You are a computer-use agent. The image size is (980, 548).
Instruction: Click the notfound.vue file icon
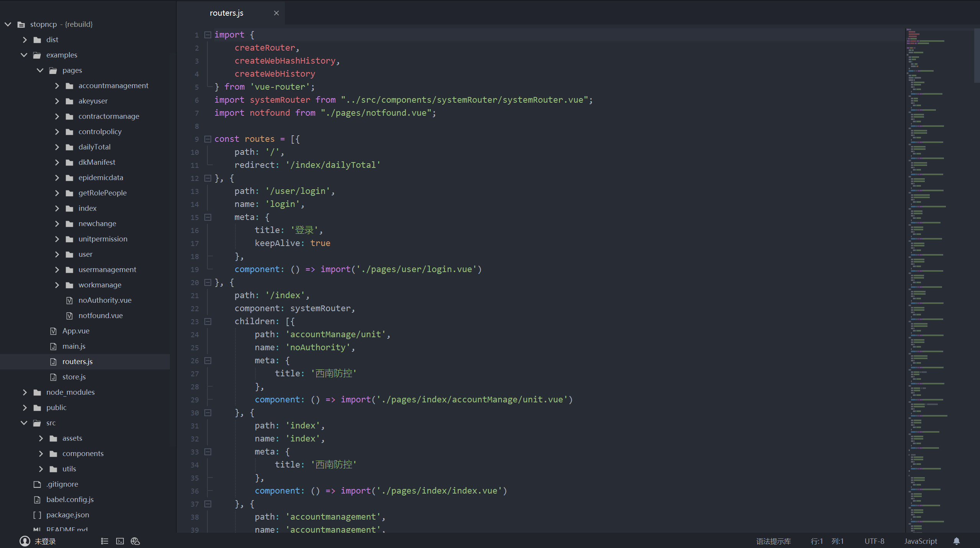(x=69, y=316)
